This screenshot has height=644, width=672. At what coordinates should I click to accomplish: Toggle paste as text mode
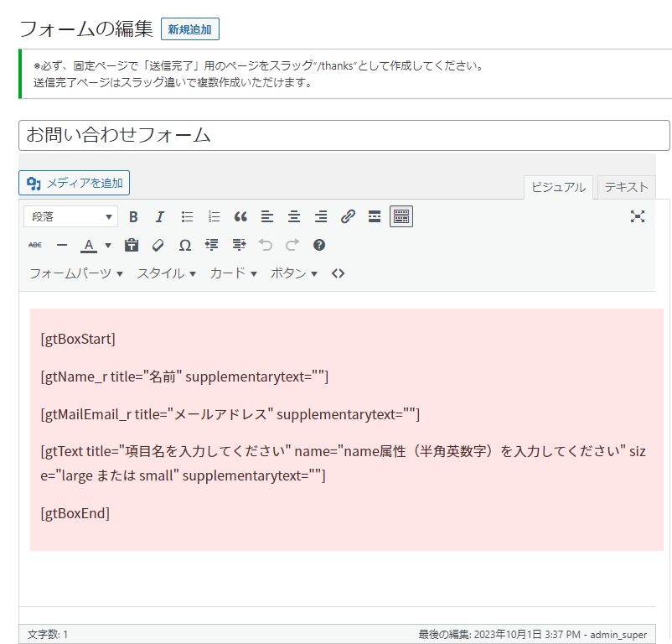point(132,245)
